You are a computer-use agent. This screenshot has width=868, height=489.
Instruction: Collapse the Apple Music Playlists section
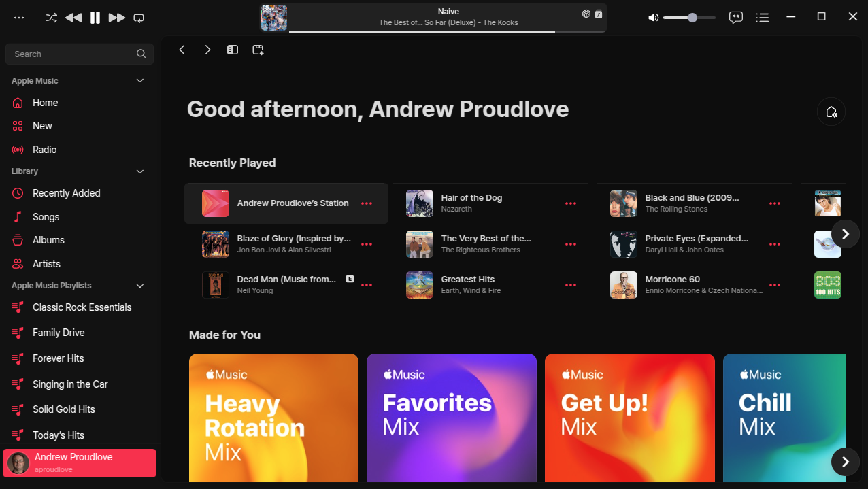140,286
